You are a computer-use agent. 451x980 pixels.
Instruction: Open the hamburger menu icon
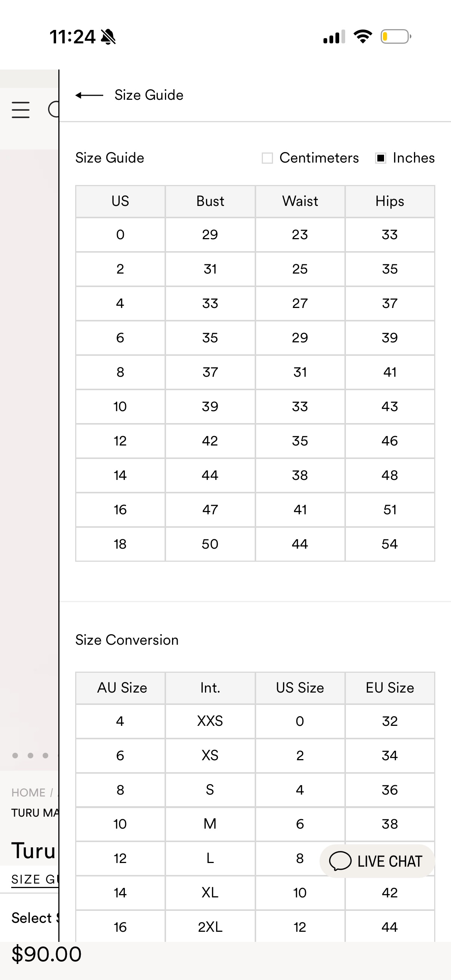click(21, 110)
